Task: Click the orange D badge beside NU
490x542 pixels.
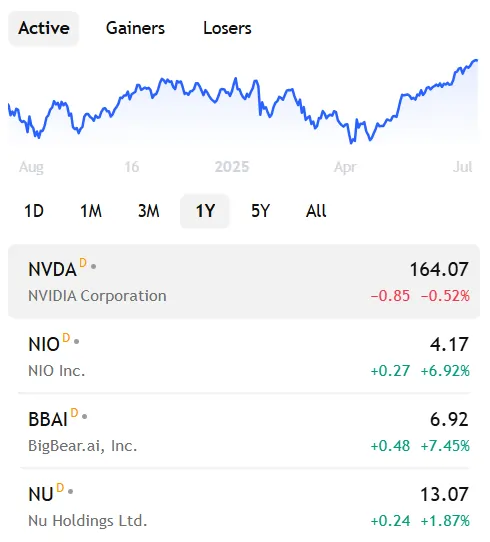Action: [x=60, y=488]
